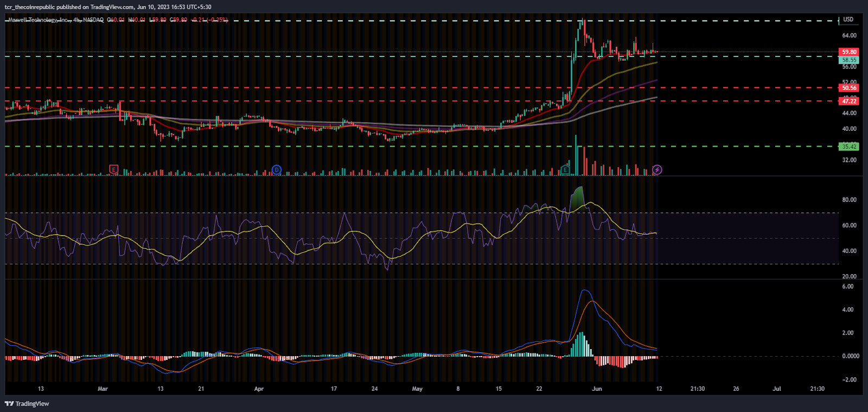Click the 32.00 price axis value
This screenshot has width=868, height=412.
pyautogui.click(x=849, y=160)
